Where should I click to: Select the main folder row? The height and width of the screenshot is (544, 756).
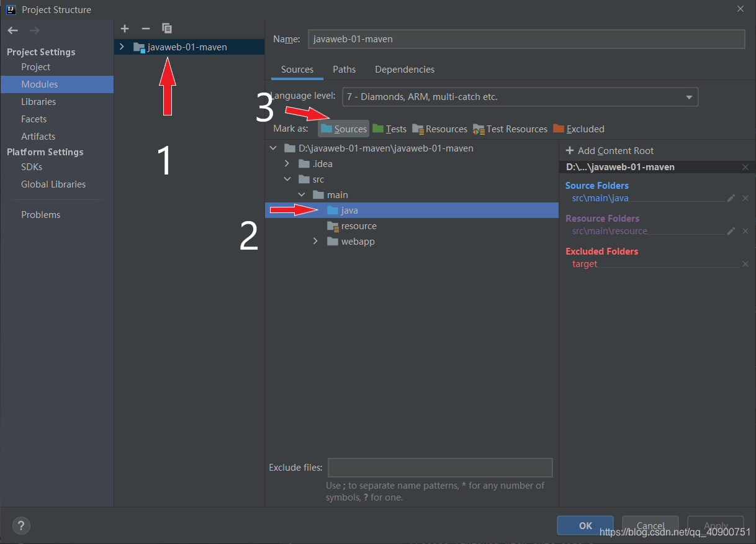pos(412,195)
